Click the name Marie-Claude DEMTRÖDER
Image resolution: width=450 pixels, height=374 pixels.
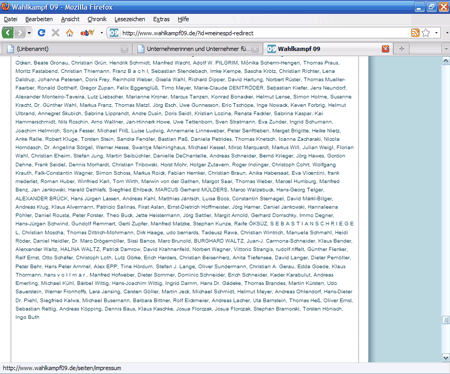click(228, 88)
